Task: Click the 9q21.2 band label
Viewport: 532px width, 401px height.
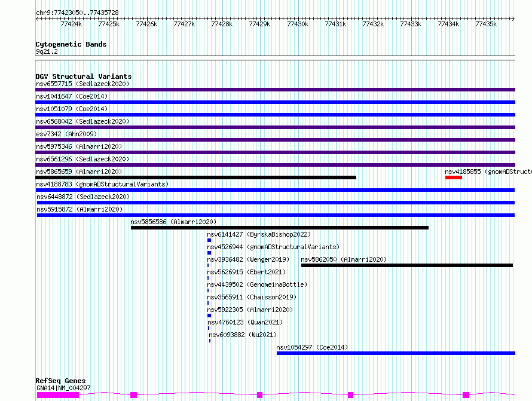Action: (x=47, y=51)
